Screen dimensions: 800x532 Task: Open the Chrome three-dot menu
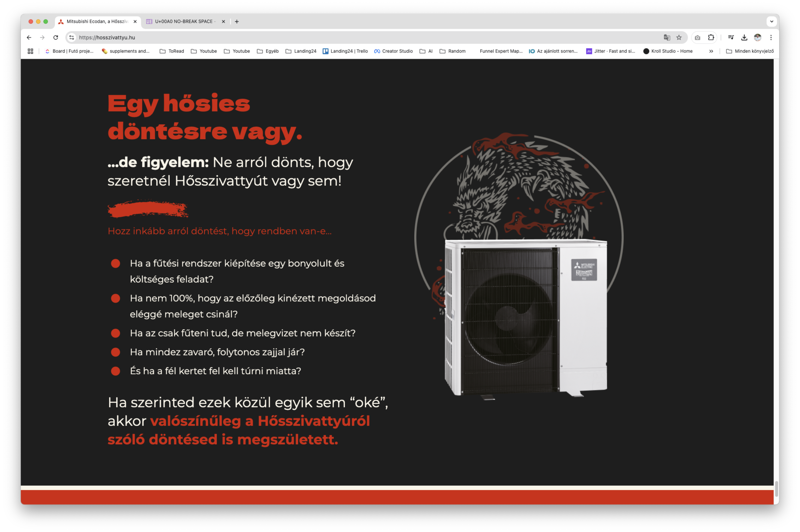[771, 37]
